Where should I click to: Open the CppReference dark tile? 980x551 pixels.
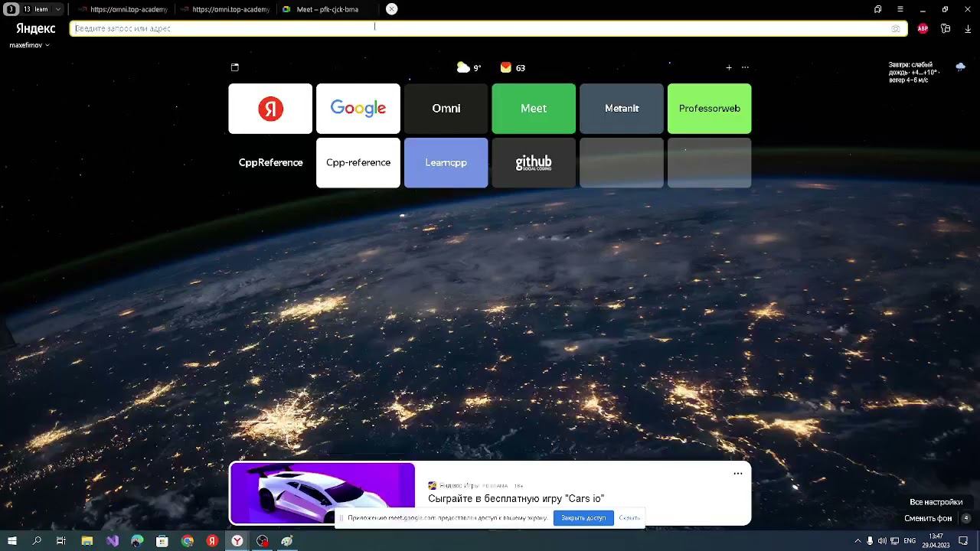tap(270, 162)
